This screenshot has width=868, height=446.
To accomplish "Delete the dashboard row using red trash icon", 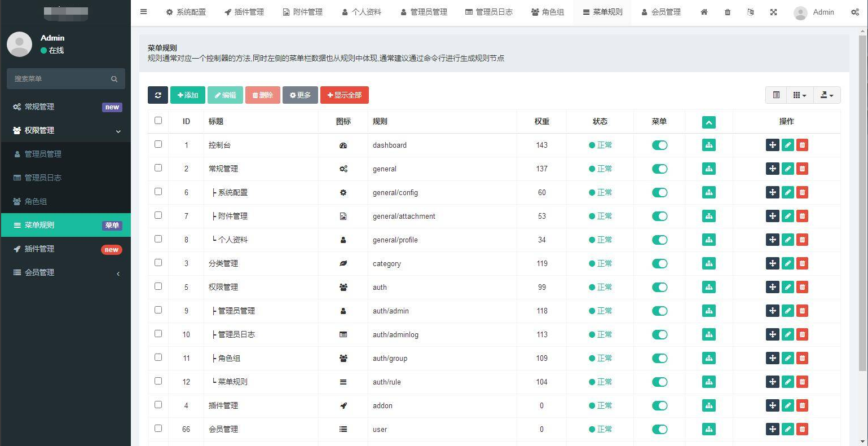I will pyautogui.click(x=802, y=145).
